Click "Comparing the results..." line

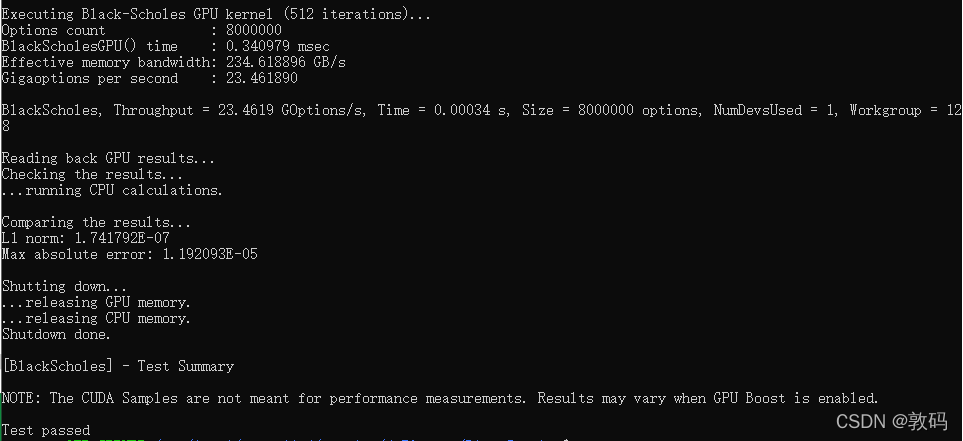point(96,222)
